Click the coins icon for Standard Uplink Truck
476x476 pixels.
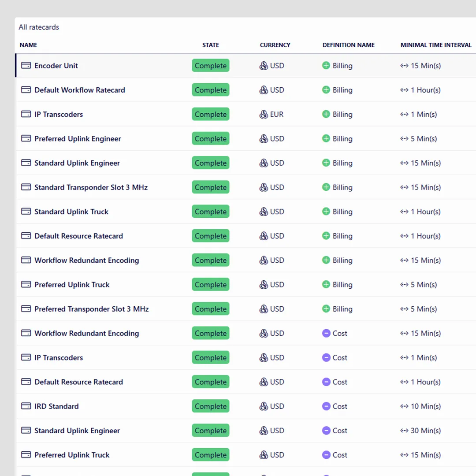264,212
